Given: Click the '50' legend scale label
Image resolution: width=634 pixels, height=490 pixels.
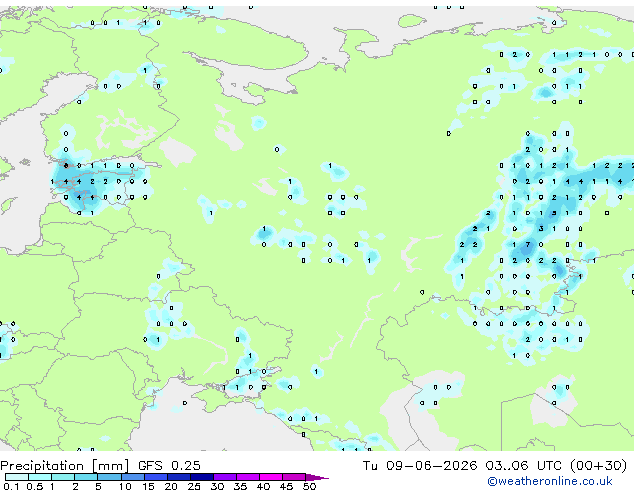Looking at the screenshot, I should tap(309, 486).
